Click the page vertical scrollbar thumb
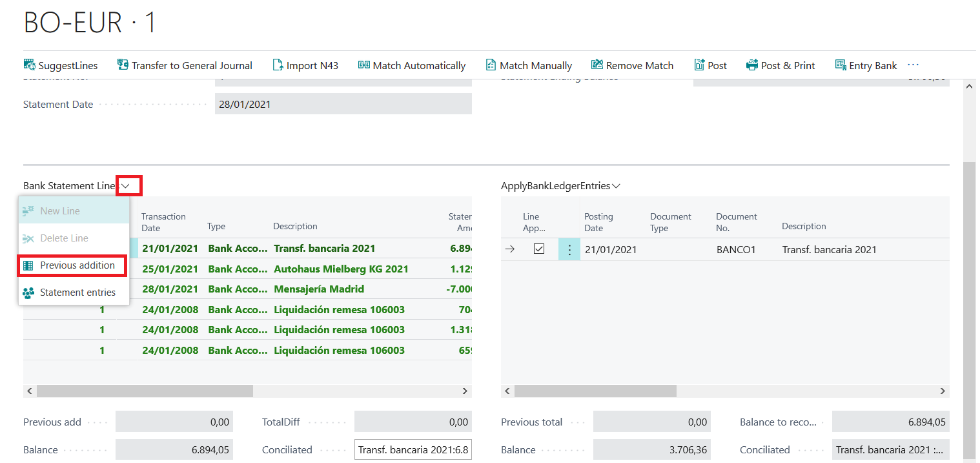This screenshot has width=980, height=463. [x=969, y=309]
